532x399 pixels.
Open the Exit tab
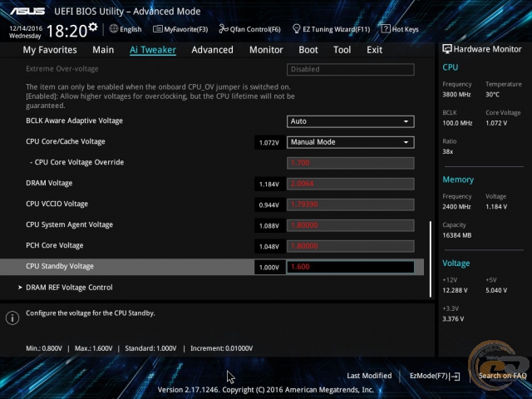(x=374, y=50)
